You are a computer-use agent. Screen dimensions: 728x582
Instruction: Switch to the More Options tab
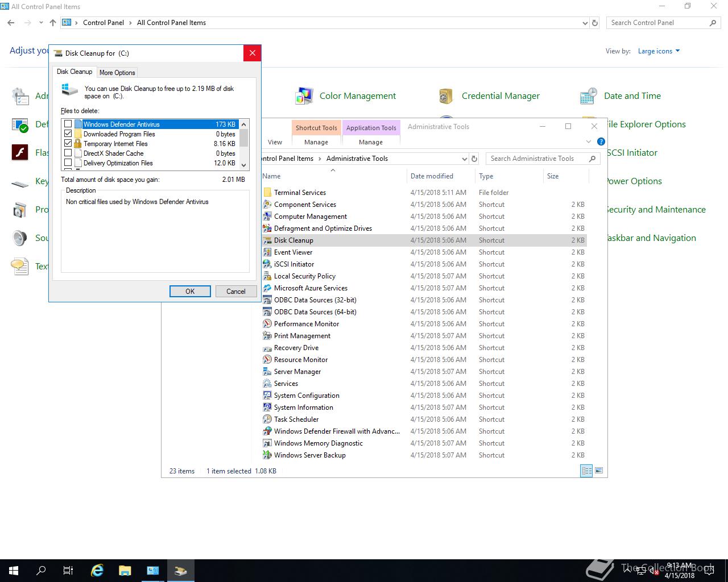(117, 72)
